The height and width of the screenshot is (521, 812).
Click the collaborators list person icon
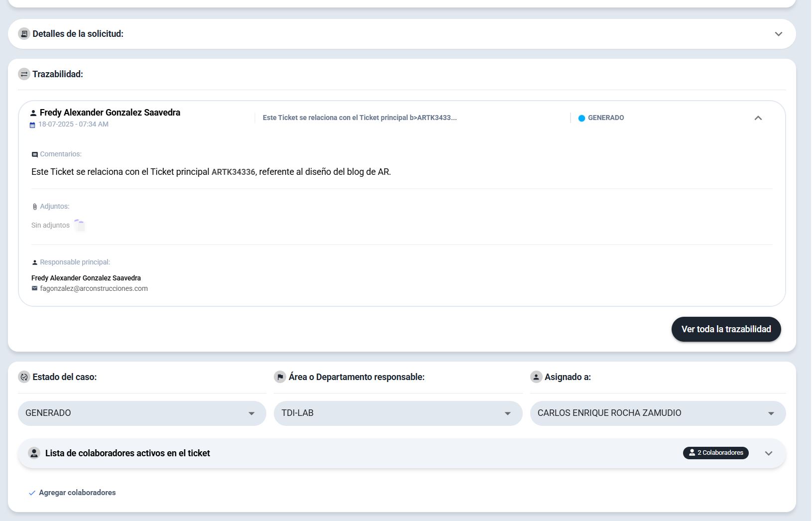[x=34, y=453]
